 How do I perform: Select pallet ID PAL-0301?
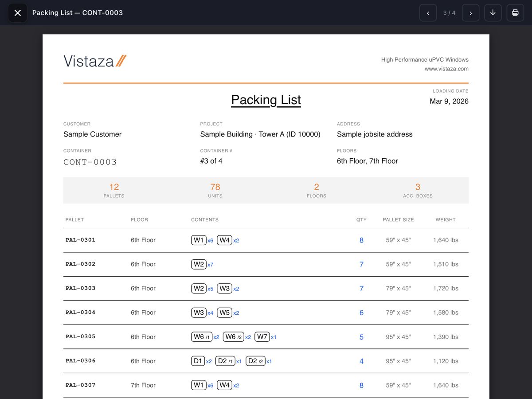[80, 240]
